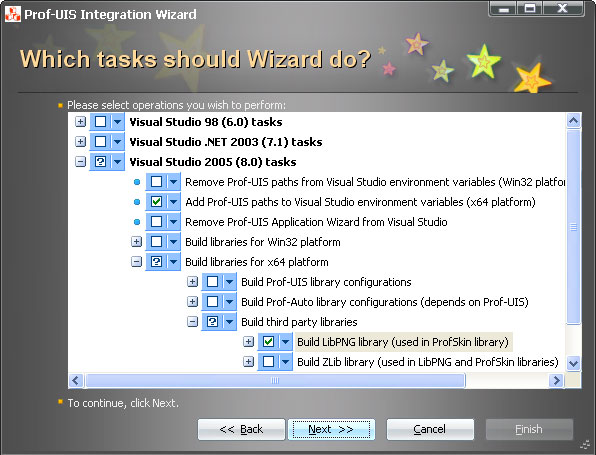
Task: Proceed with the Next >> button
Action: [331, 429]
